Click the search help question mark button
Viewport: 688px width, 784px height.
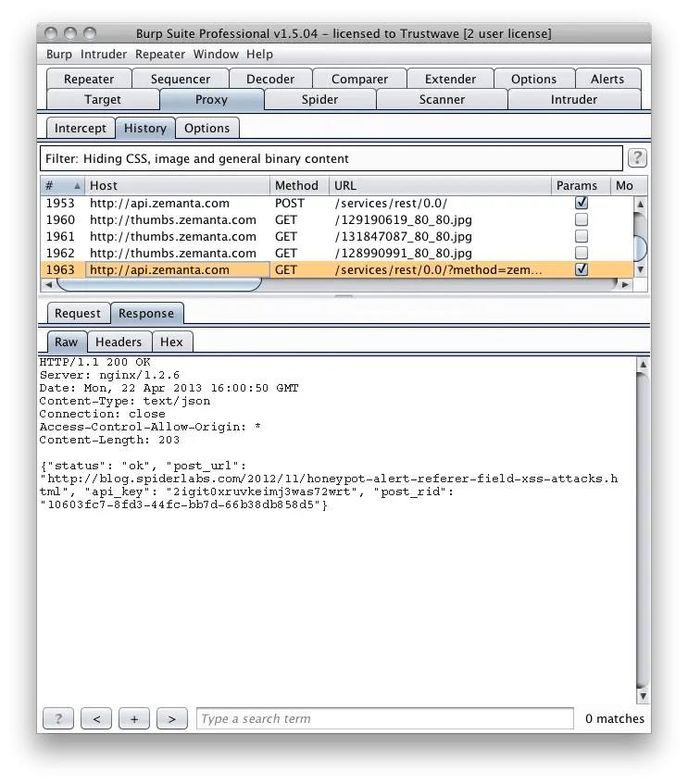[x=58, y=718]
